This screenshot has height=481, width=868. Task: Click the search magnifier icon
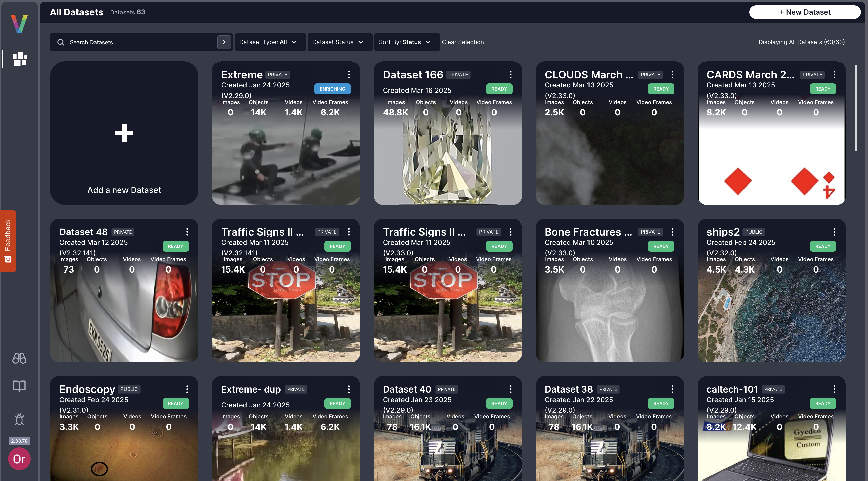61,42
